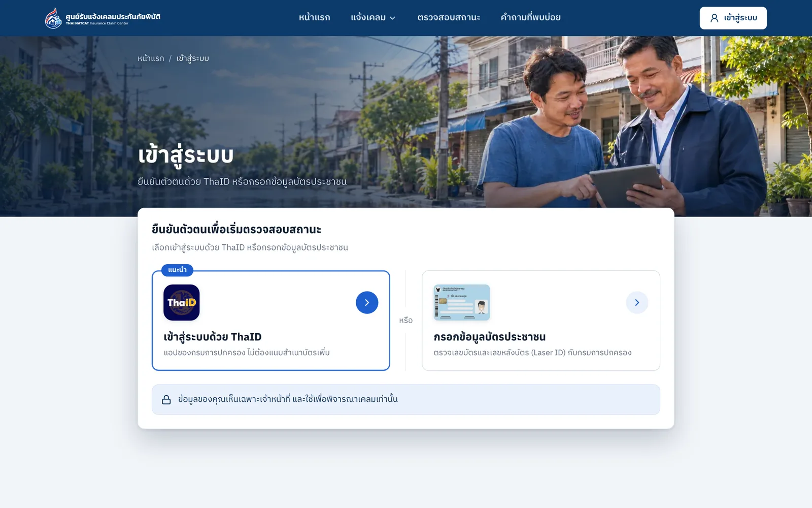Click the ThaiD app icon
Viewport: 812px width, 508px height.
(182, 302)
